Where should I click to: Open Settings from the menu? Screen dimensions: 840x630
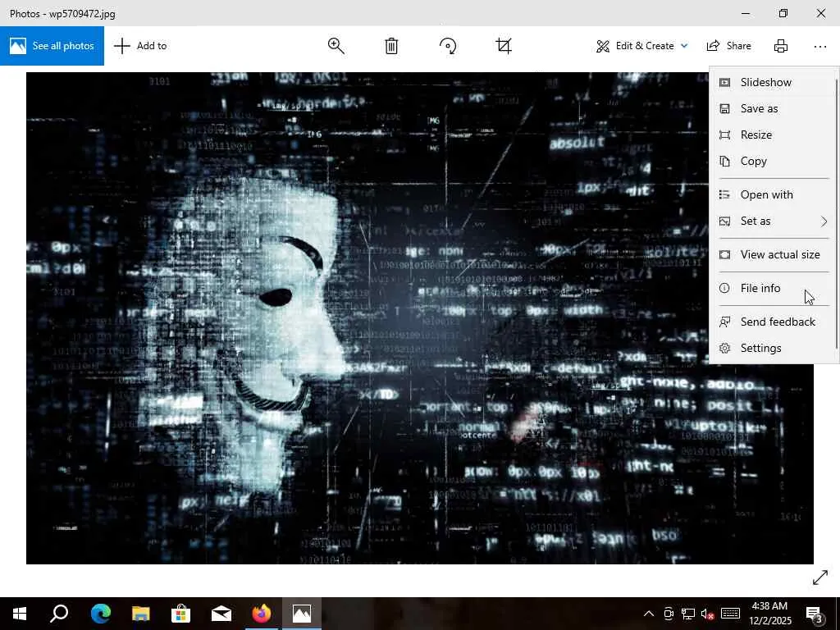tap(772, 348)
